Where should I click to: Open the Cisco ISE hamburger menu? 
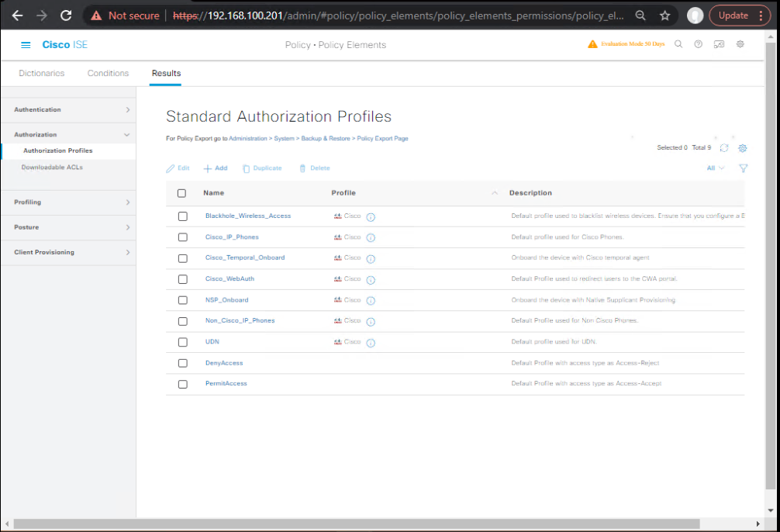(26, 45)
